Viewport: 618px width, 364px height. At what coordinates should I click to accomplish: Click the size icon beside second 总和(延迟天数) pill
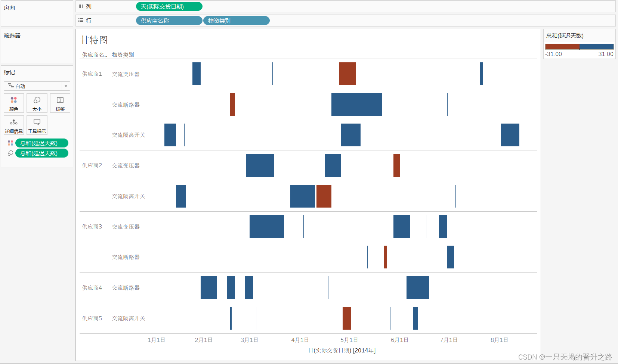10,153
